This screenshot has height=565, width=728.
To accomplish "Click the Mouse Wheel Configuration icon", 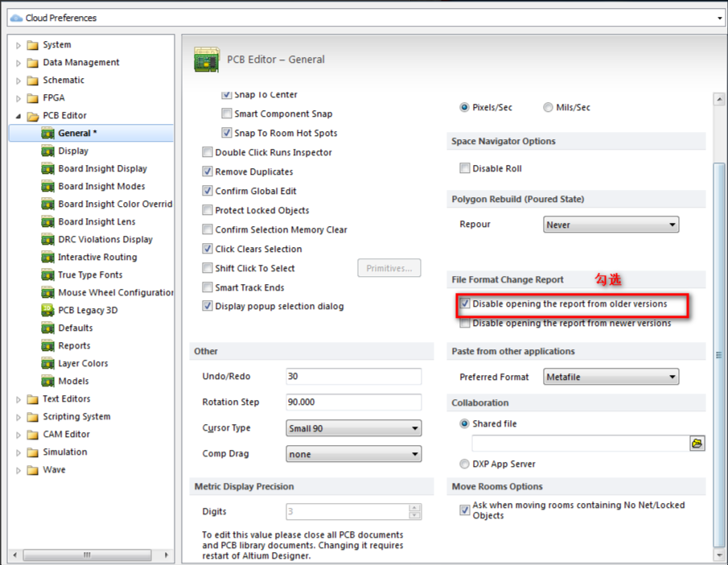I will (47, 293).
